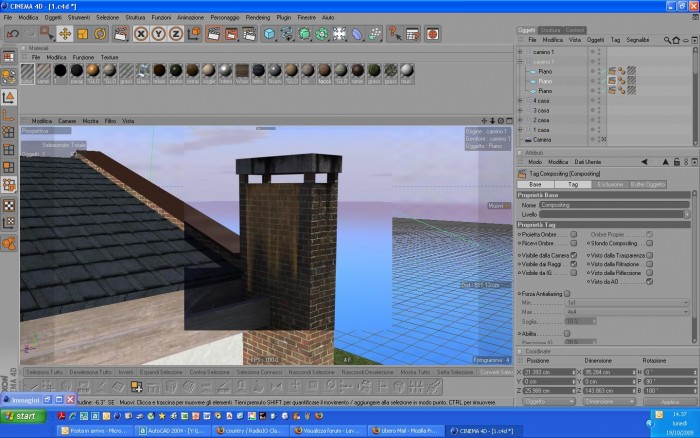This screenshot has height=438, width=700.
Task: Open the spline tools icon
Action: (x=287, y=34)
